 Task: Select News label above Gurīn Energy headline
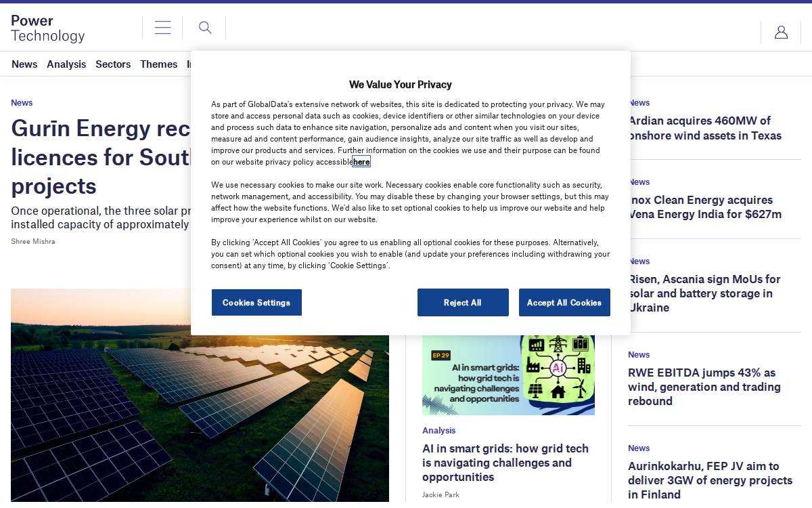pyautogui.click(x=22, y=103)
